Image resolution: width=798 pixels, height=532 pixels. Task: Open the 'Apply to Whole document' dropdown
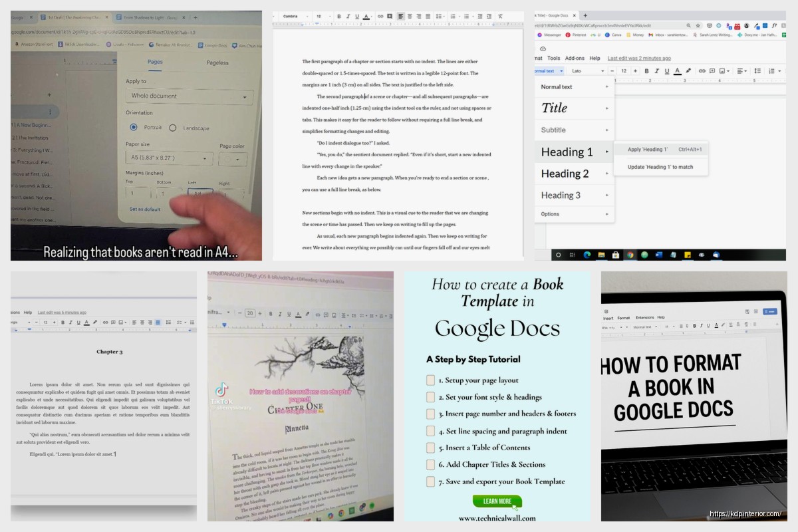tap(190, 96)
